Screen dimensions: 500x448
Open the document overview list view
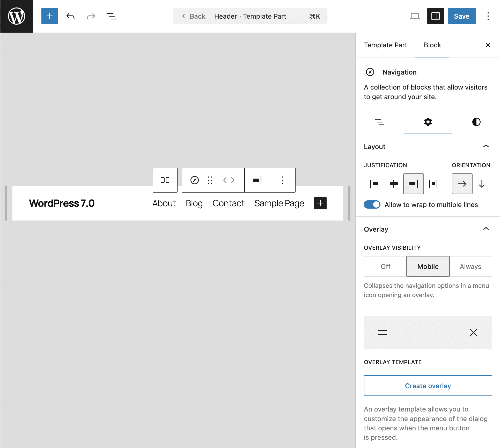coord(112,16)
